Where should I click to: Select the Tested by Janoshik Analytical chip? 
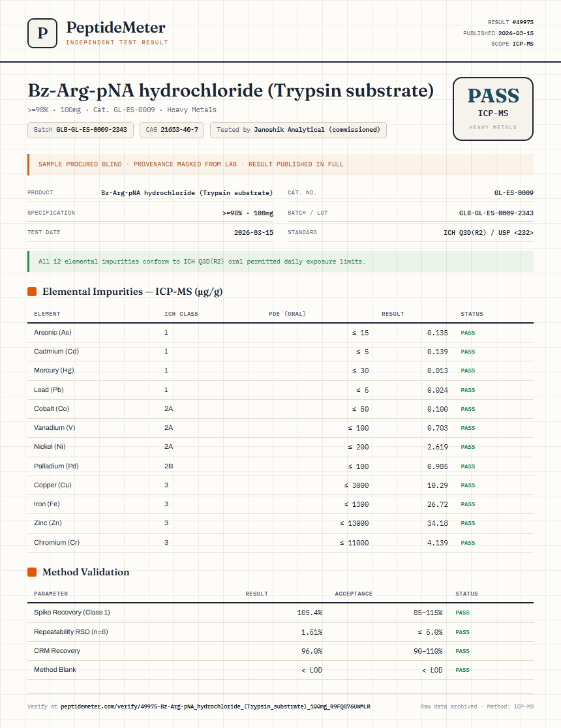coord(298,130)
